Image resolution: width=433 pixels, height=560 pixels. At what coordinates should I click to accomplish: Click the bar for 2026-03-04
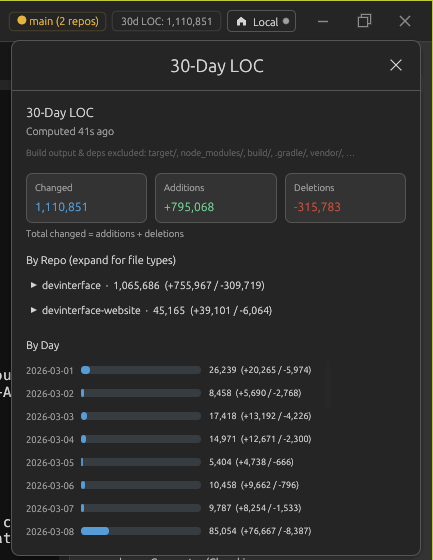click(x=141, y=439)
